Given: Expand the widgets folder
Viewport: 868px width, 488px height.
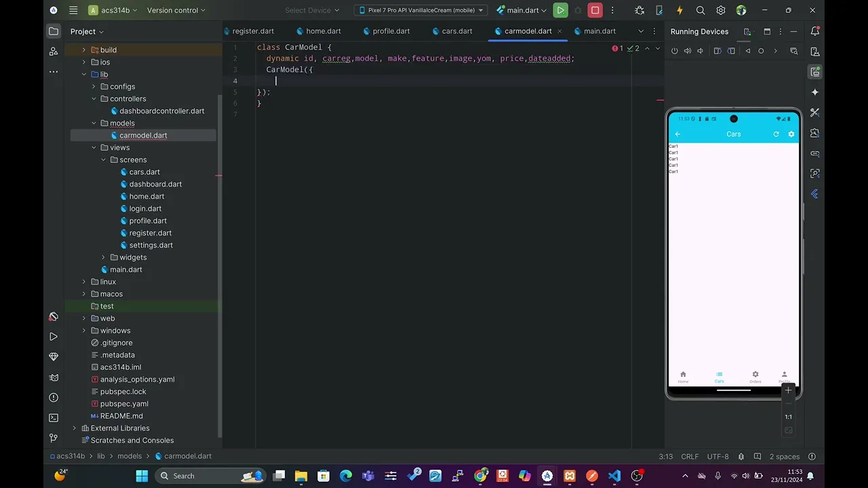Looking at the screenshot, I should click(x=103, y=258).
